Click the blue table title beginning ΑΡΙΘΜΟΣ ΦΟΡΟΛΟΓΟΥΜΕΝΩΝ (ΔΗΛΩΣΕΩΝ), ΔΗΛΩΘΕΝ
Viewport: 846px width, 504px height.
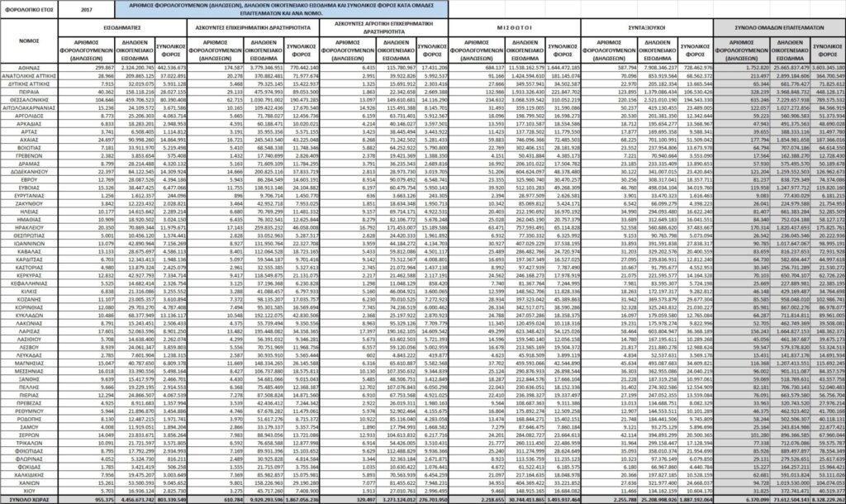[281, 10]
